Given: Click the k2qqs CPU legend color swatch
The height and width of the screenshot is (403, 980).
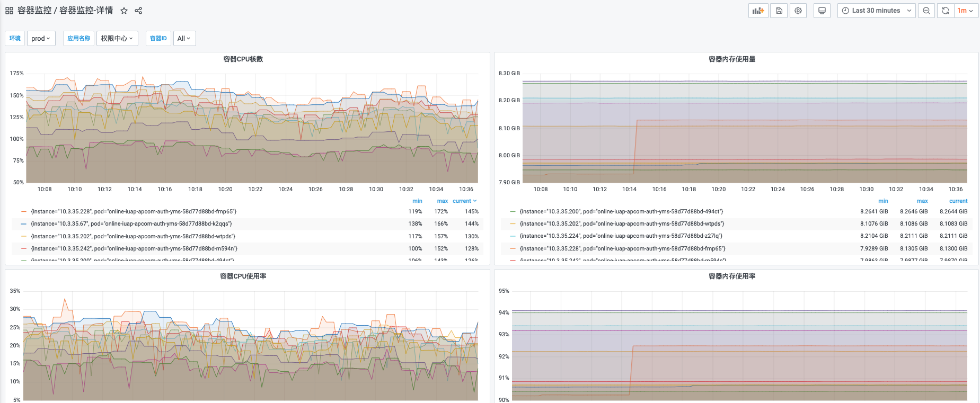Looking at the screenshot, I should (24, 224).
